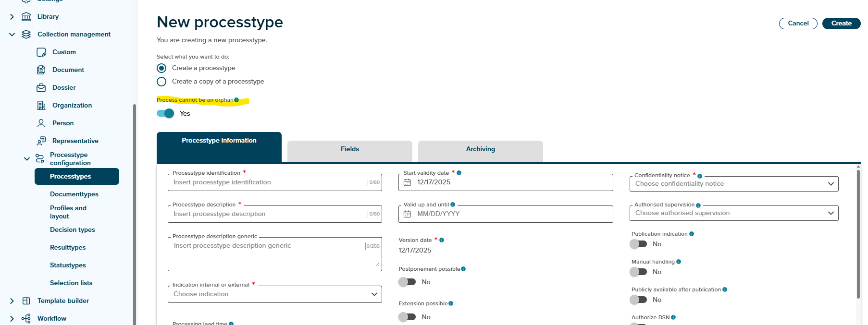
Task: Turn on Extension possible toggle
Action: (407, 317)
